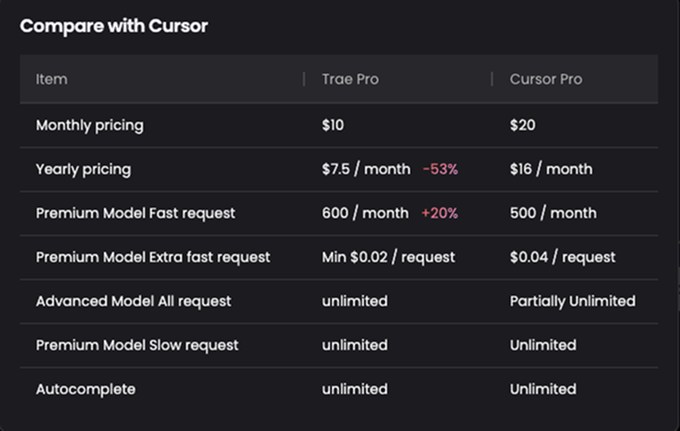Image resolution: width=680 pixels, height=431 pixels.
Task: Click Trae Pro's $10 monthly price
Action: tap(333, 126)
